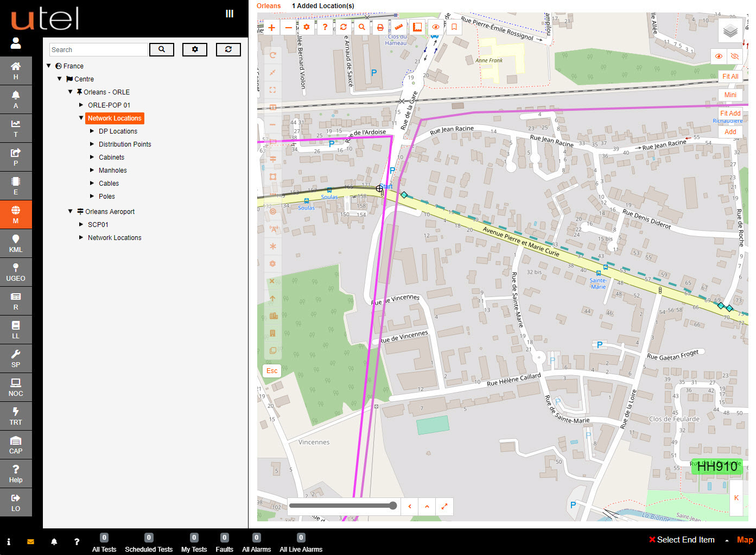Open the NOC monitor sidebar icon
This screenshot has height=555, width=756.
coord(16,387)
